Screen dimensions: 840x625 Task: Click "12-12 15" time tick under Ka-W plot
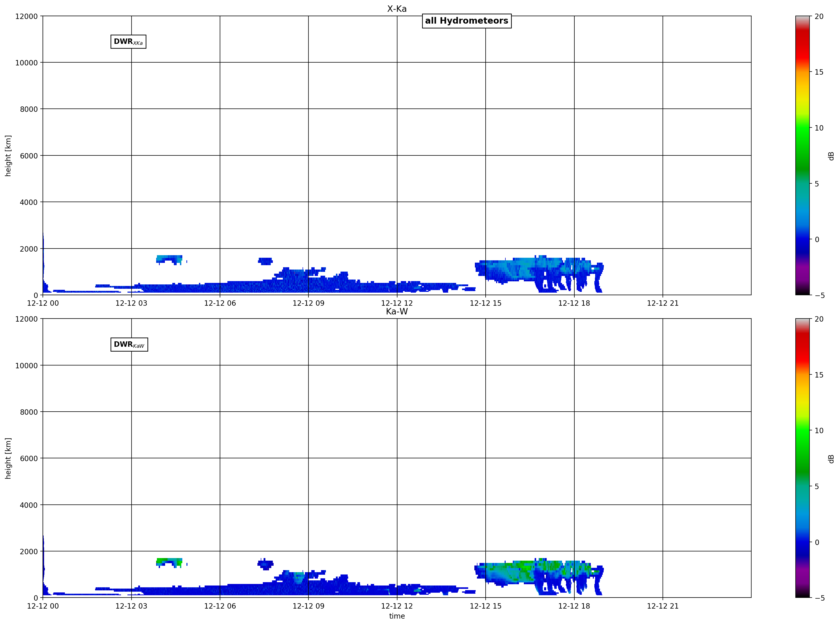tap(486, 606)
